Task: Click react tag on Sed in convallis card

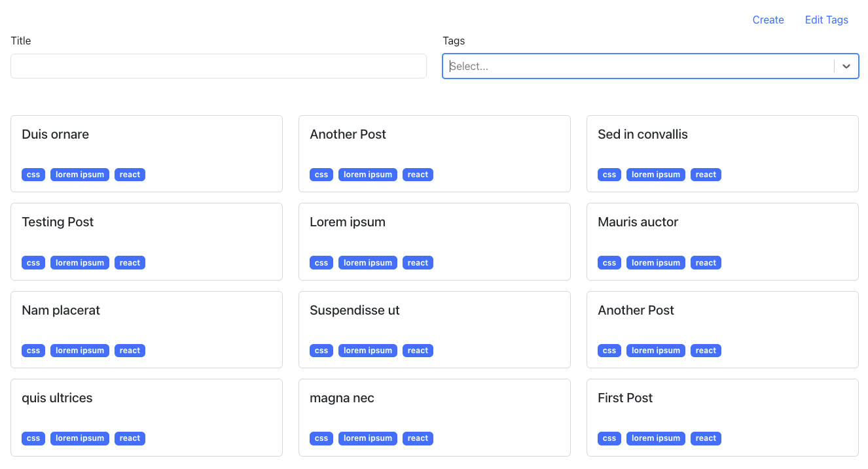Action: [x=706, y=175]
